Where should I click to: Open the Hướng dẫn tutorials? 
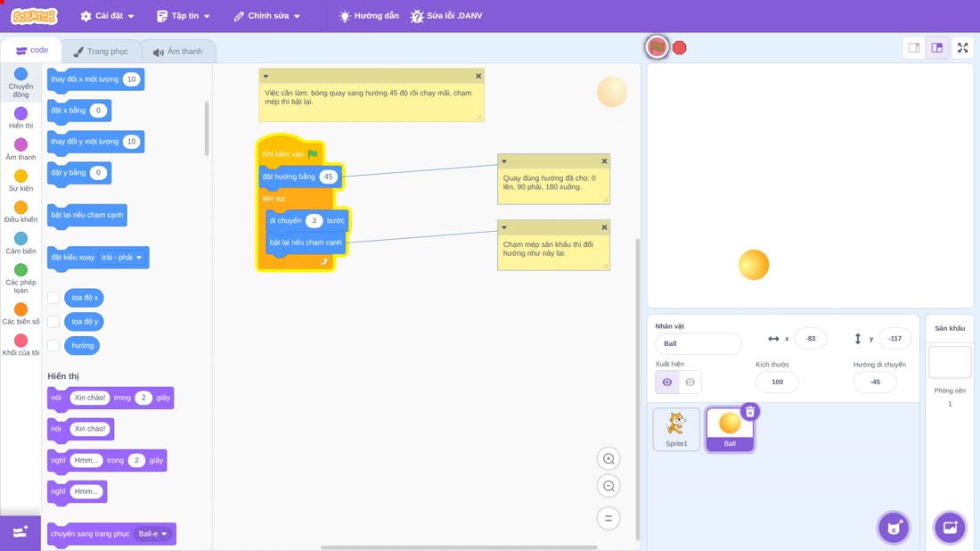(x=369, y=16)
